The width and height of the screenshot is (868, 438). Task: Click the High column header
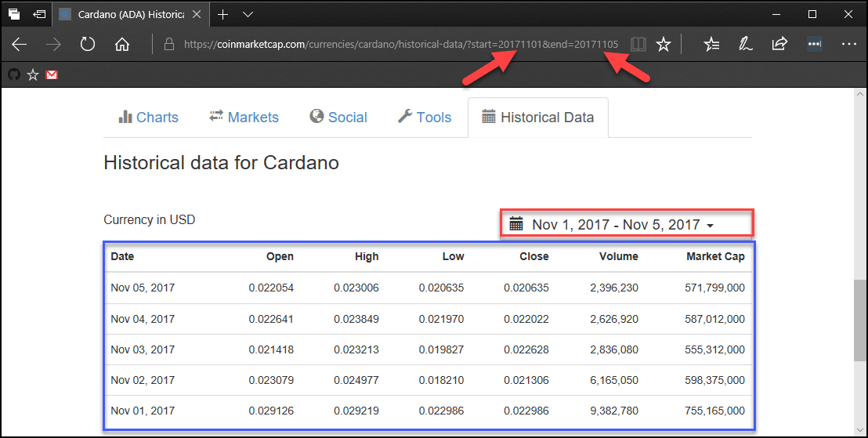367,256
